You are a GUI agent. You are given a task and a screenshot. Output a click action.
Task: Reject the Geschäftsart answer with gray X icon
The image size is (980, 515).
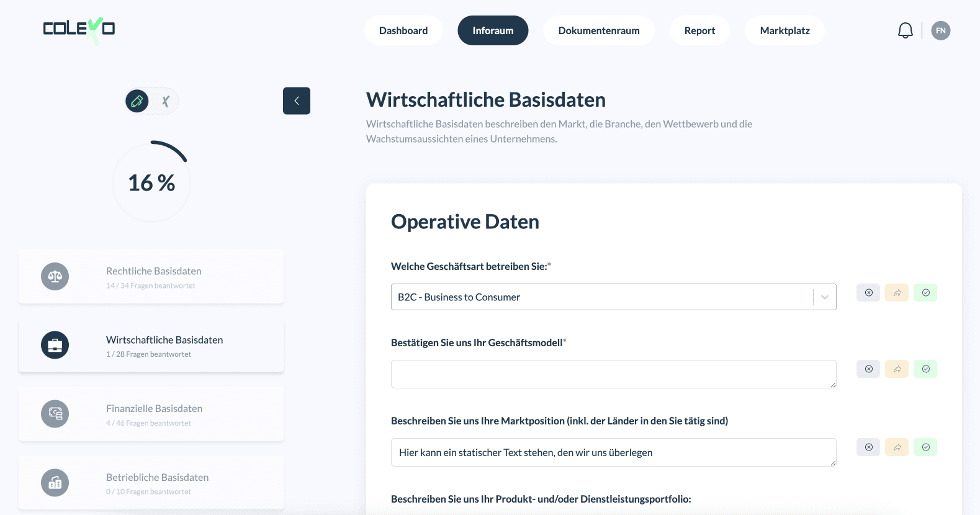coord(868,293)
